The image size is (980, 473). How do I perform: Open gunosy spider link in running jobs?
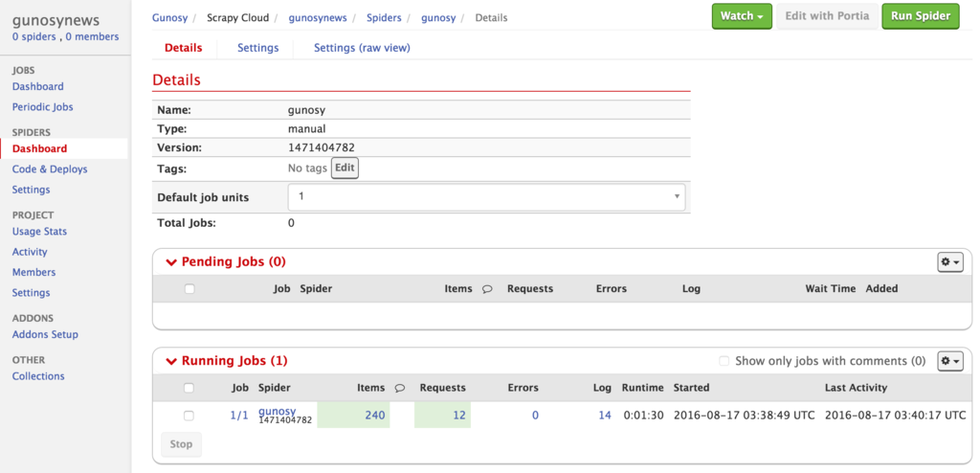tap(277, 411)
